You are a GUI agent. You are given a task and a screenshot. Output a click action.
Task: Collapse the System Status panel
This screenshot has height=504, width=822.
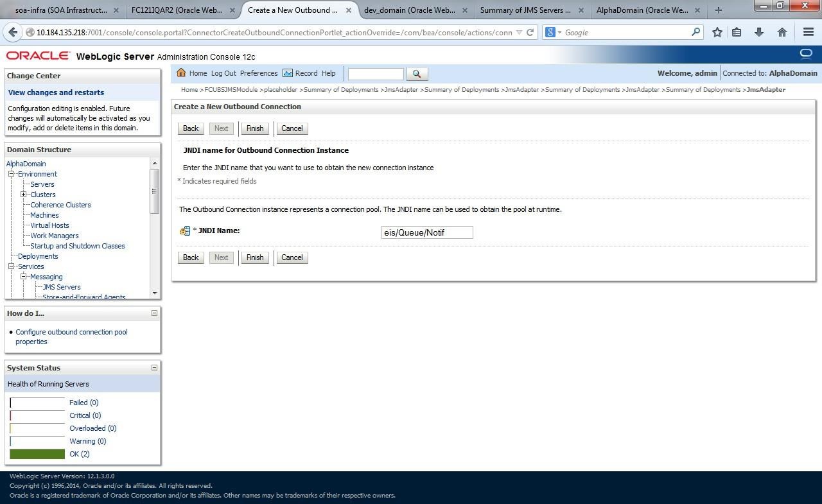pos(154,368)
